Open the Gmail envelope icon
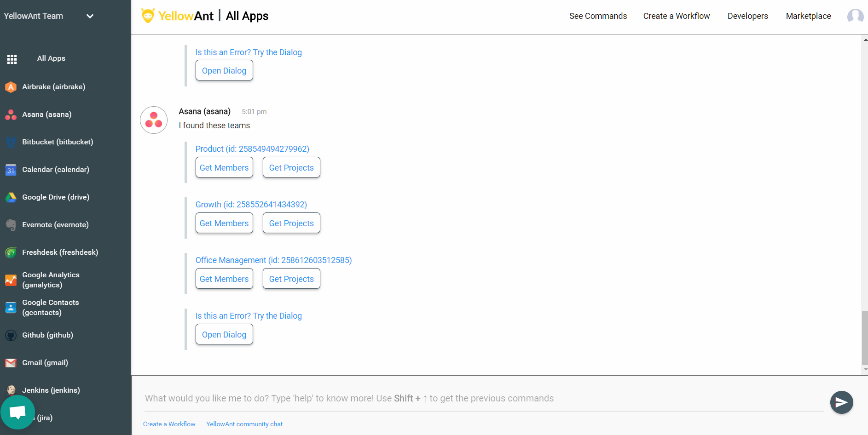868x435 pixels. coord(11,363)
